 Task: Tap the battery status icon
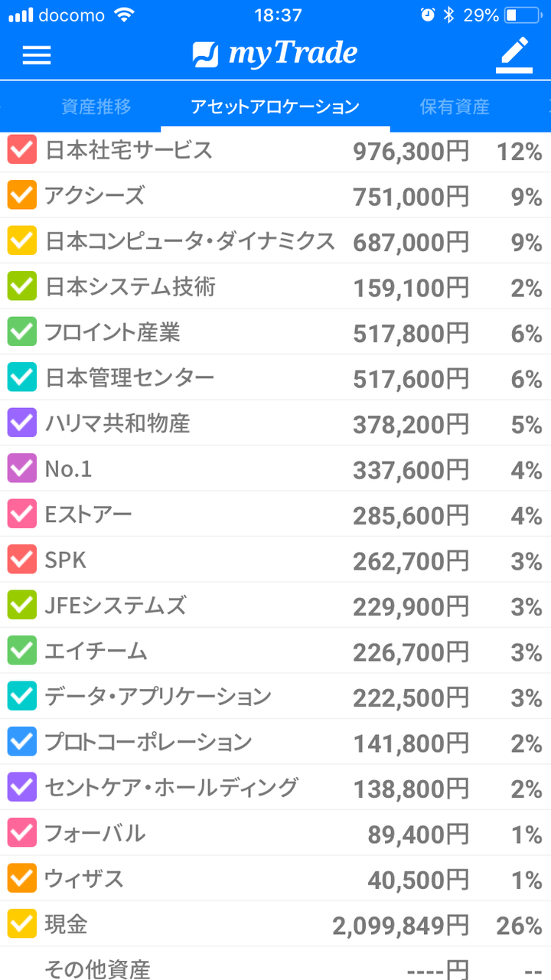[522, 15]
